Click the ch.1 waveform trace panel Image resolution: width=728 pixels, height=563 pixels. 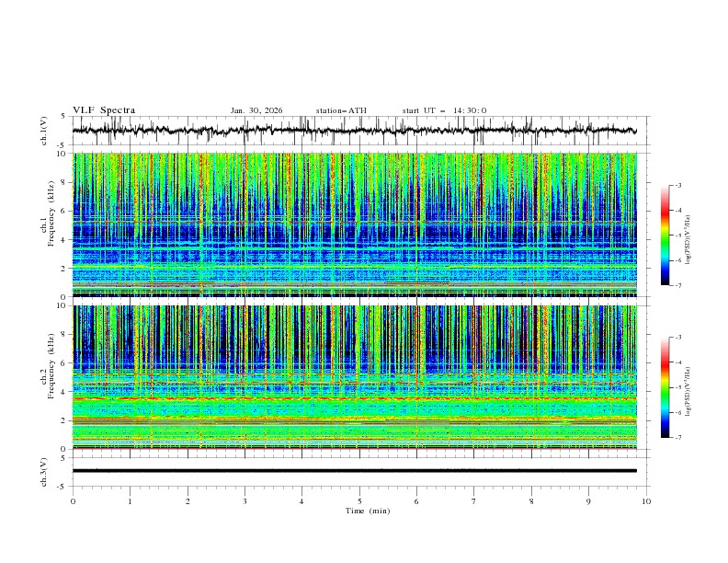point(358,131)
